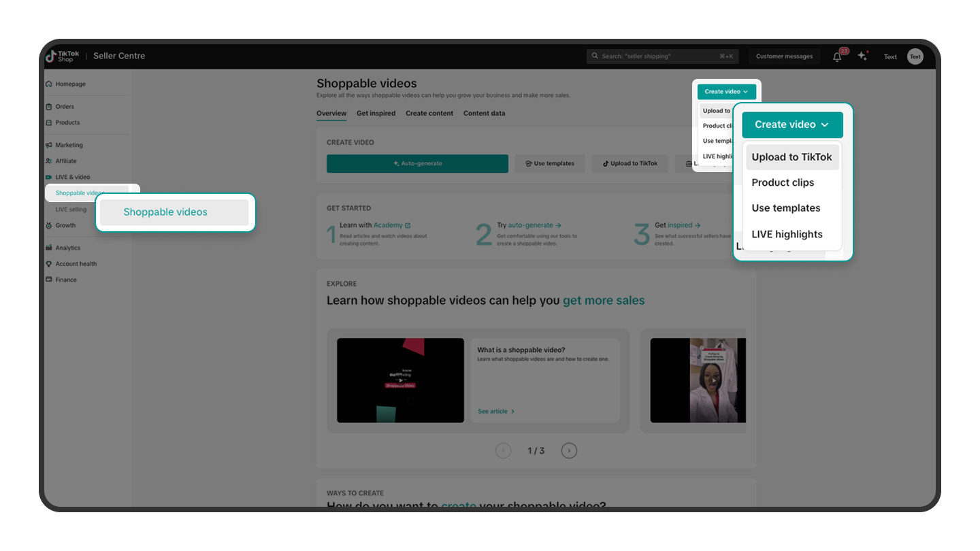Click the Seller Centre title text

[119, 56]
